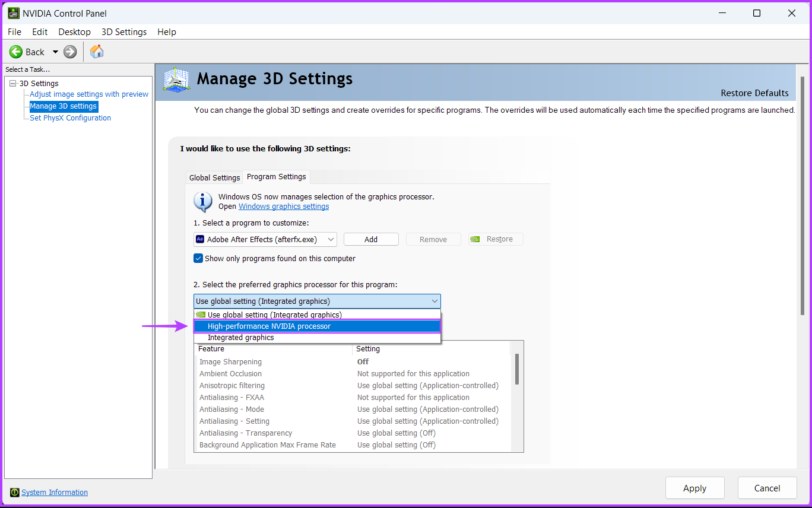Click the NVIDIA Control Panel title icon
This screenshot has width=812, height=508.
pos(13,13)
